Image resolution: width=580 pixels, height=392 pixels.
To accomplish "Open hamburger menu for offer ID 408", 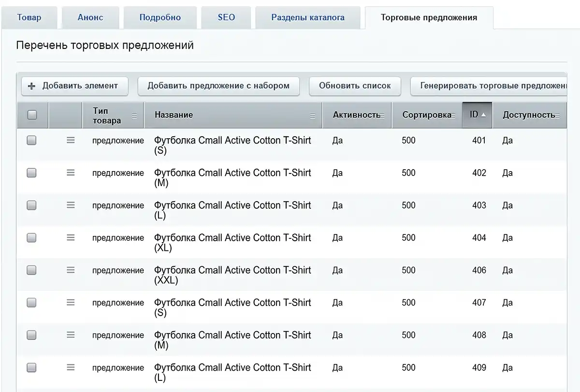I will tap(71, 334).
